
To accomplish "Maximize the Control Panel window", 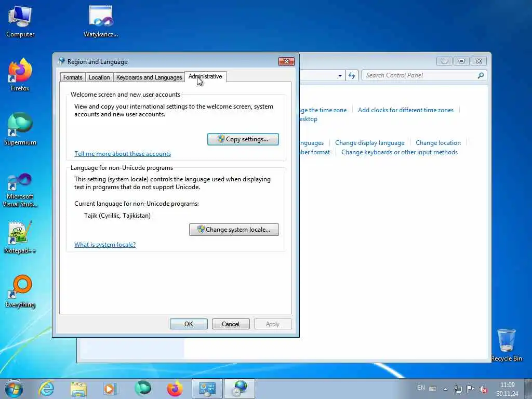I will [461, 61].
